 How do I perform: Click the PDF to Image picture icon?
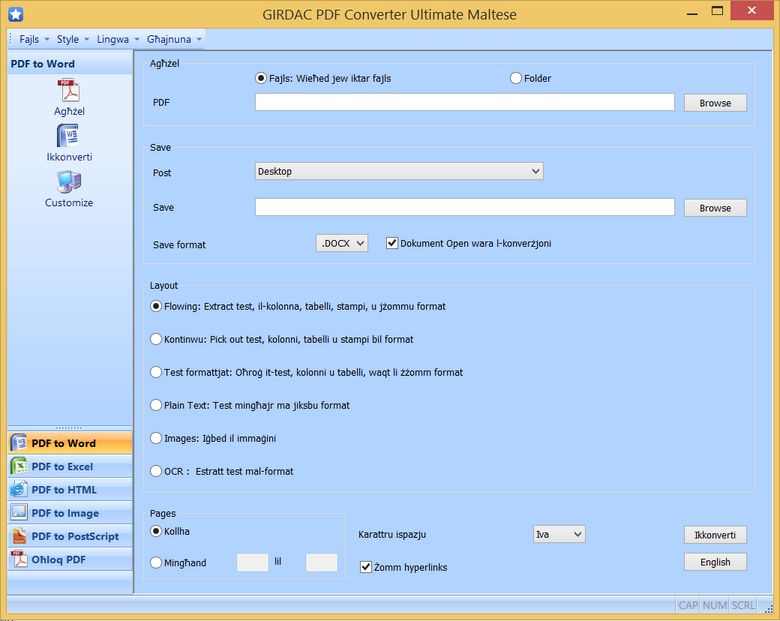(18, 513)
